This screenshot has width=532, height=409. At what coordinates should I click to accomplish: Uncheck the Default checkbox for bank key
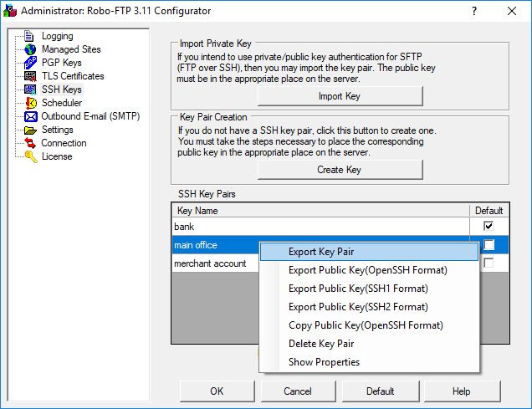(489, 227)
